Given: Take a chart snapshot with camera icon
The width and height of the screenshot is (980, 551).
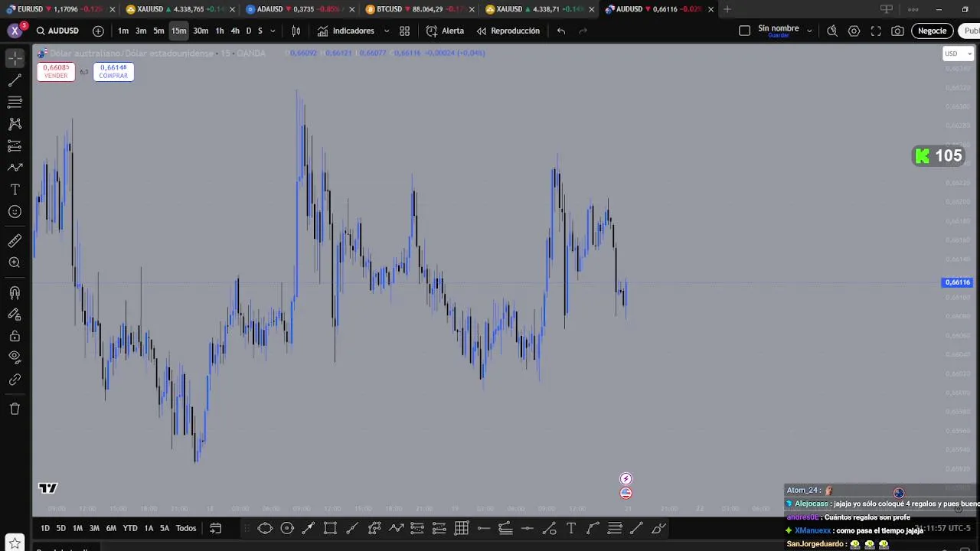Looking at the screenshot, I should [x=897, y=31].
